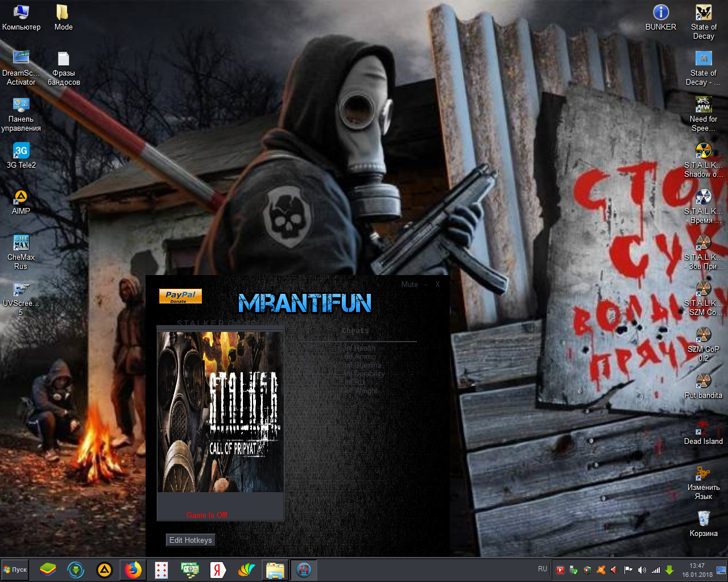Open AIMP player from the taskbar
The image size is (728, 582).
click(104, 569)
